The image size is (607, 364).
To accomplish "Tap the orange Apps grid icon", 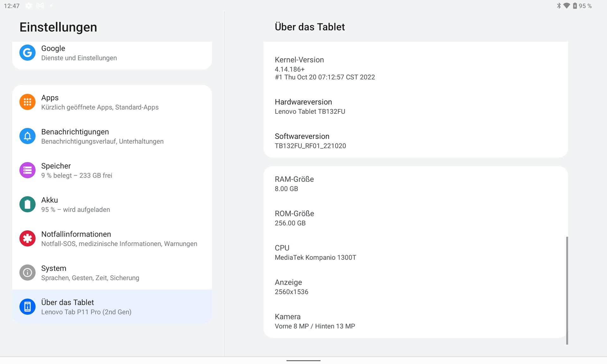I will point(28,102).
